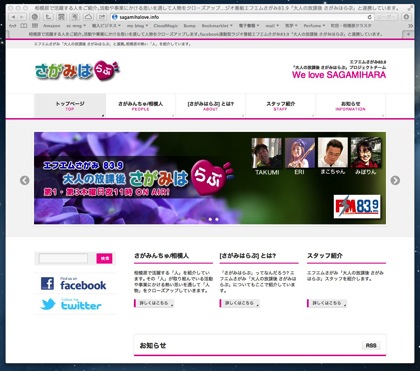The image size is (420, 371).
Task: Click the まこちゃん staff photo
Action: [333, 153]
